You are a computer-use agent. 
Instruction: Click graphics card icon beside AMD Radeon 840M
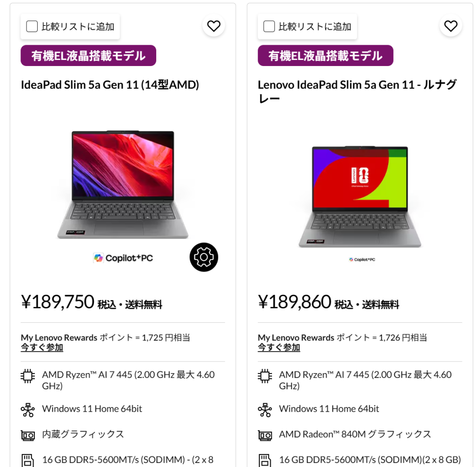click(x=265, y=435)
